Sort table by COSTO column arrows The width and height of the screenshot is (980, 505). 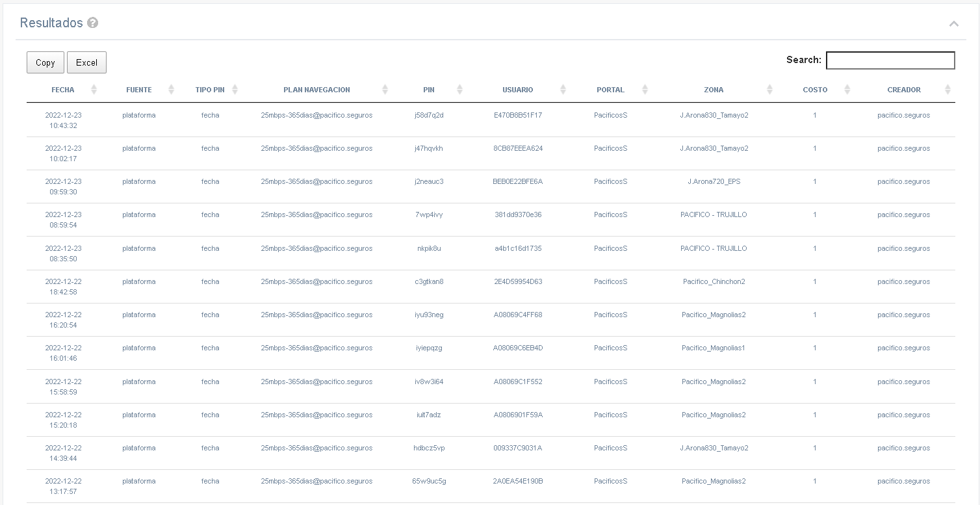point(847,90)
